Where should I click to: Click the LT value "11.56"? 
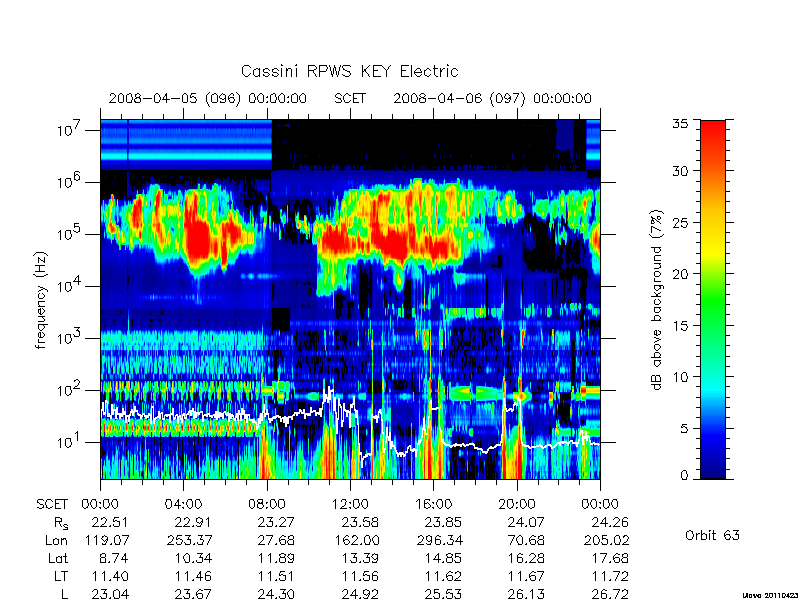[x=359, y=577]
